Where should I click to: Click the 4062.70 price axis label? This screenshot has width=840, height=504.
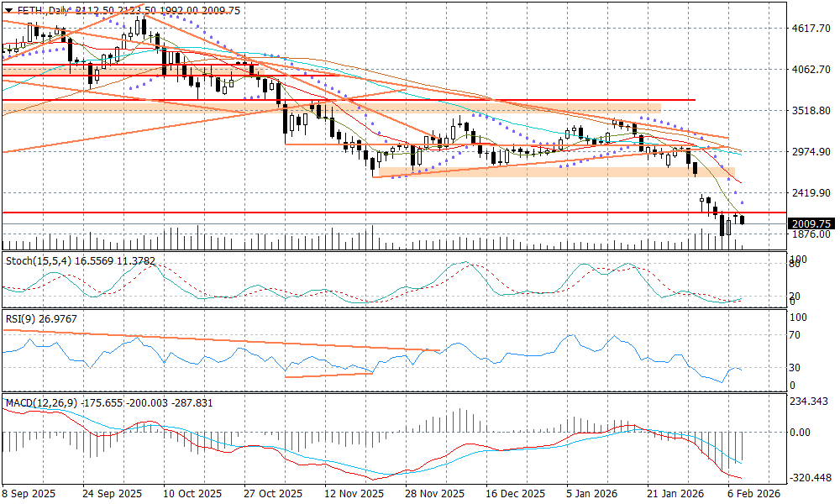(811, 70)
